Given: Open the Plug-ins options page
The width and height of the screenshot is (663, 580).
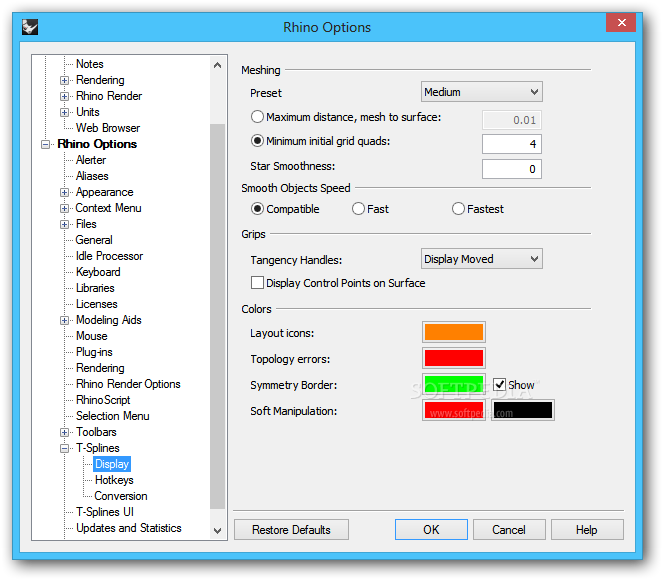Looking at the screenshot, I should [x=94, y=352].
